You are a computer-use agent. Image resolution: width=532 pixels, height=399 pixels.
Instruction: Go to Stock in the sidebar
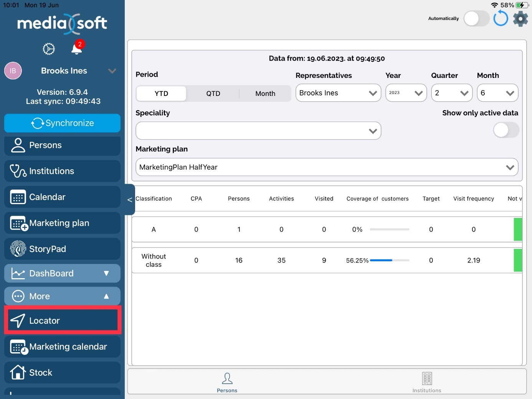pyautogui.click(x=62, y=373)
